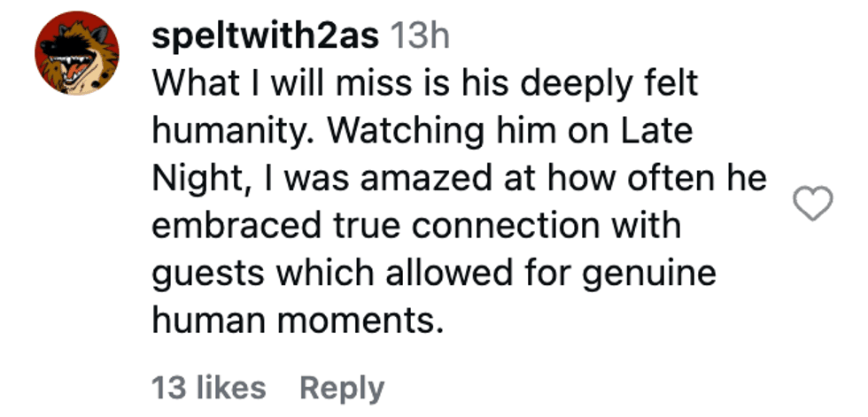
Task: Visit speltwith2as profile via username
Action: (x=266, y=36)
